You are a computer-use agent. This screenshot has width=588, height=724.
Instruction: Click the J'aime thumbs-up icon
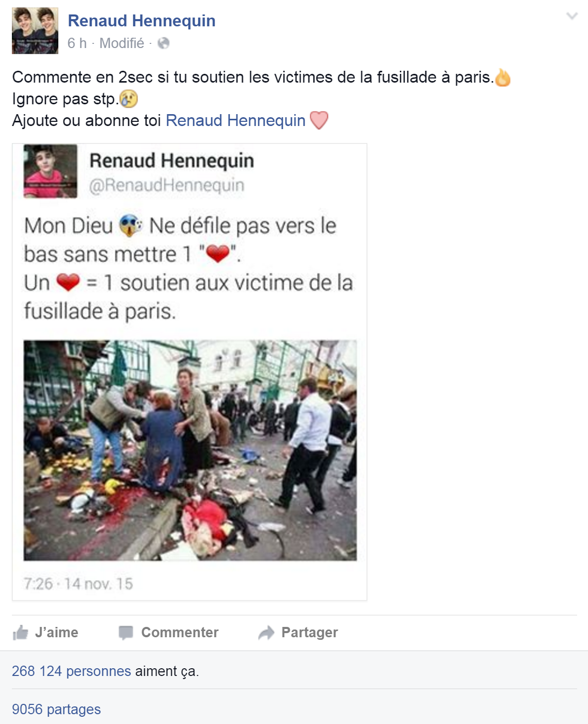point(20,633)
